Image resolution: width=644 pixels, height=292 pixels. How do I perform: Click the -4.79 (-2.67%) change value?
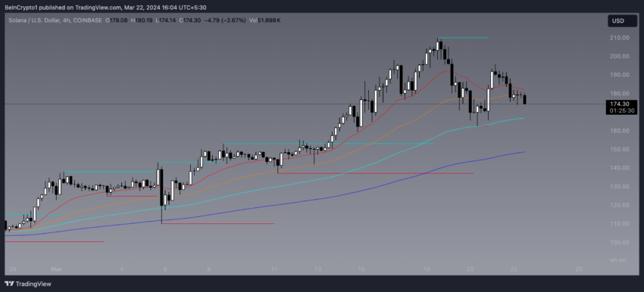[x=225, y=20]
